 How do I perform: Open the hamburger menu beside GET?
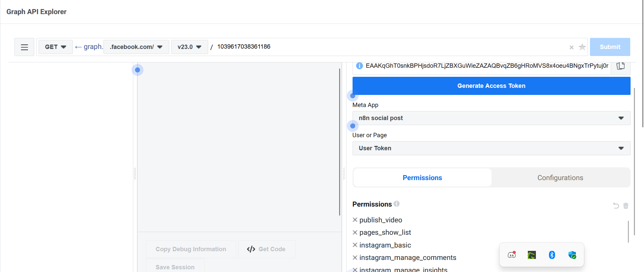(24, 47)
